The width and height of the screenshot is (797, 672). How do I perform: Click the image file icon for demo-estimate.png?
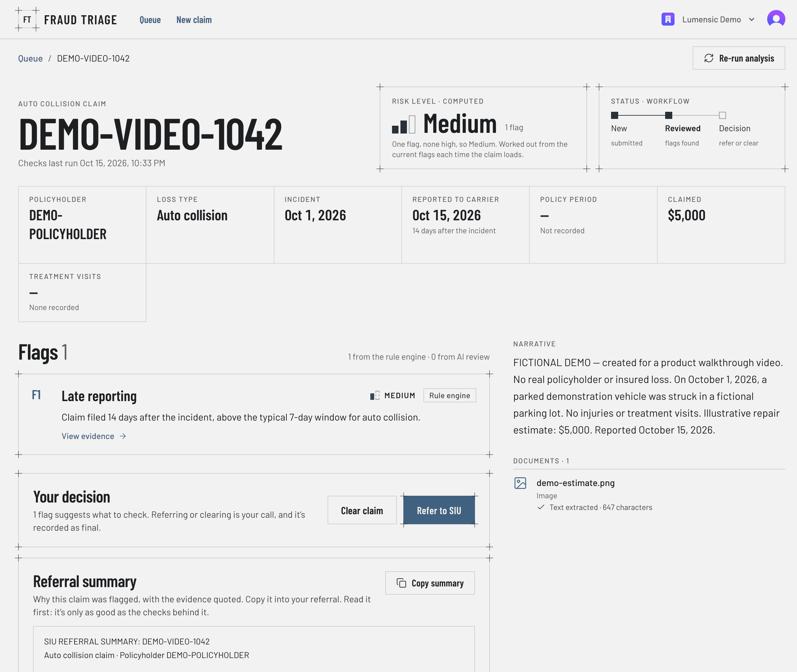pyautogui.click(x=520, y=483)
